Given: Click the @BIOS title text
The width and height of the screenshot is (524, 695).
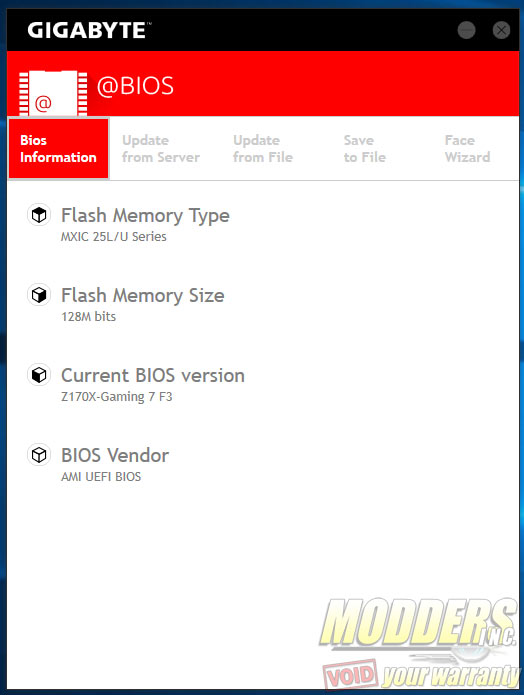Looking at the screenshot, I should click(x=135, y=86).
